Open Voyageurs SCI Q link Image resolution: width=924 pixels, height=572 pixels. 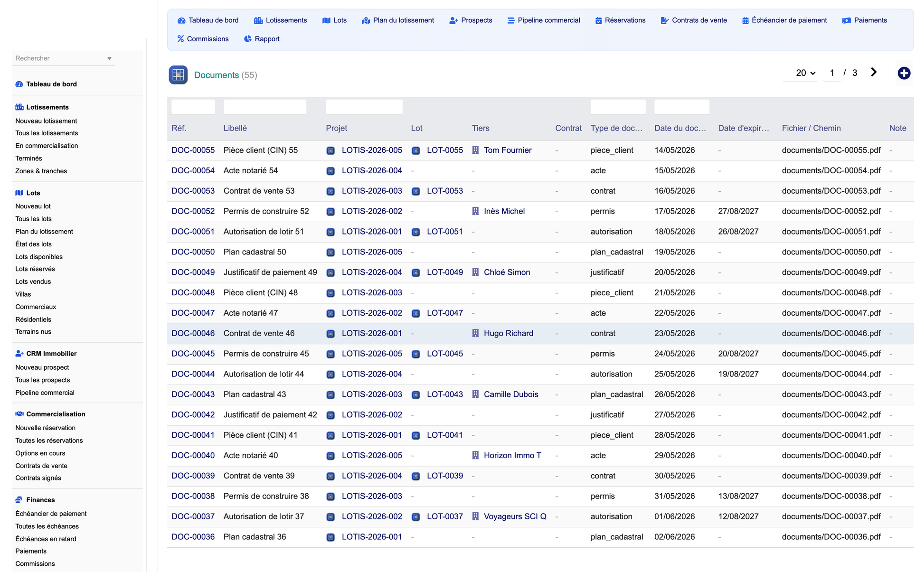click(x=515, y=516)
